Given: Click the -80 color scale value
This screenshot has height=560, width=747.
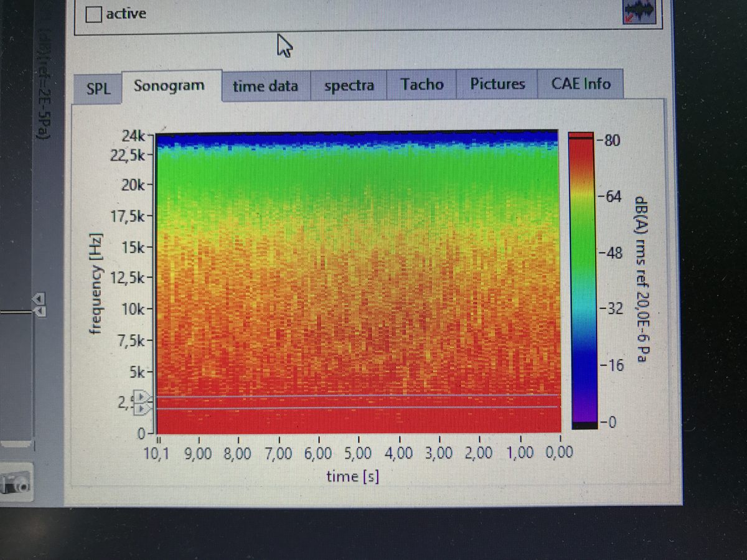Looking at the screenshot, I should tap(609, 141).
